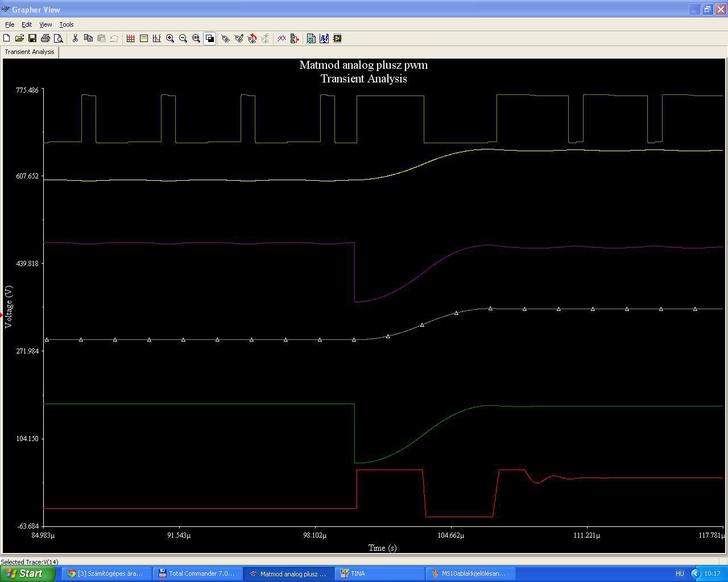This screenshot has width=728, height=582.
Task: Click the tag icon with check mark
Action: point(239,38)
